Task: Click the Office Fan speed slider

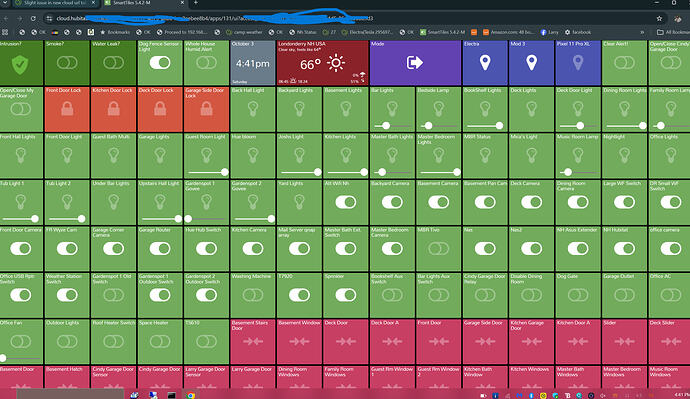Action: click(21, 358)
